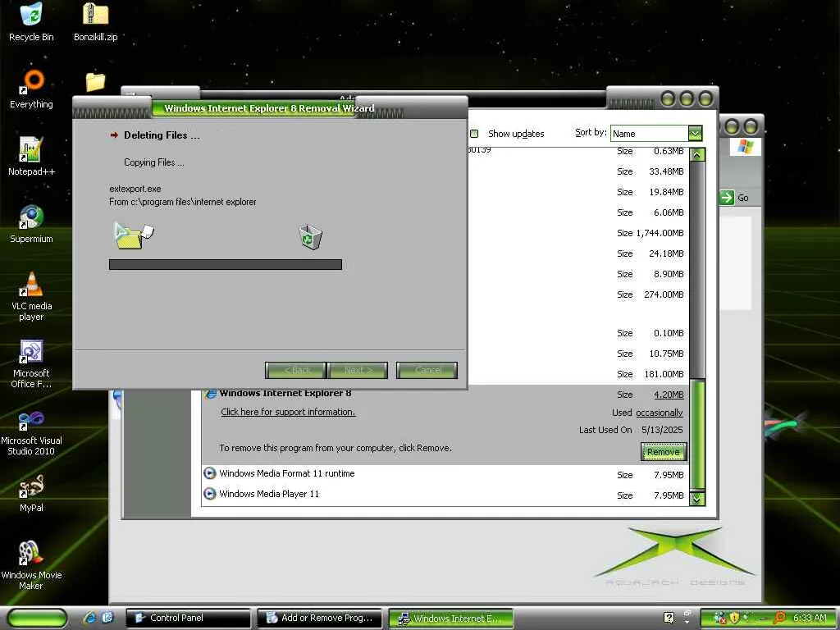The image size is (840, 630).
Task: Click the recycle bin animation icon in wizard
Action: [310, 237]
